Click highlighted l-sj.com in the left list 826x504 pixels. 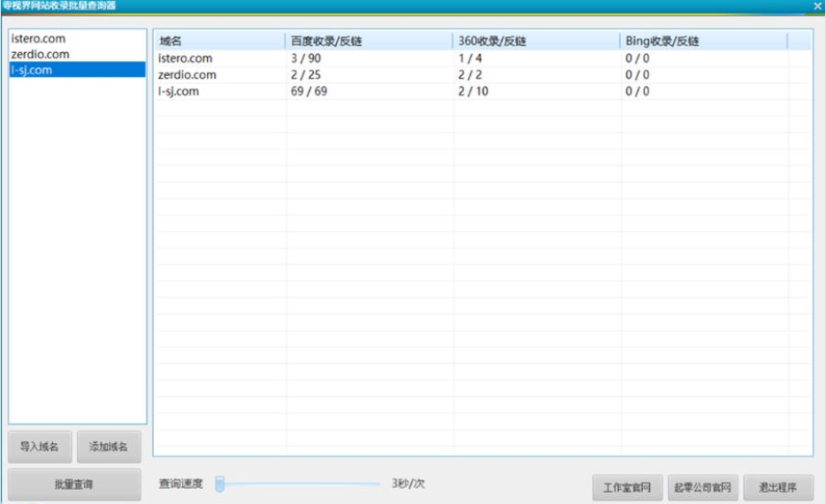tap(32, 71)
